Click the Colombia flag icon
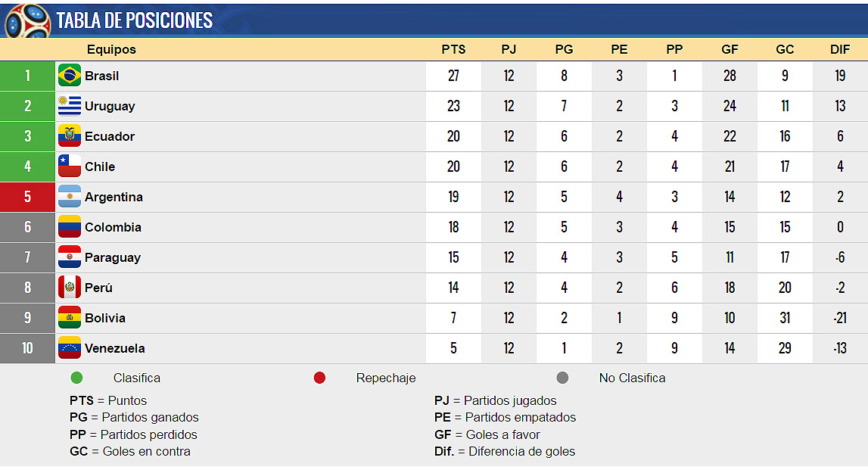 pos(70,227)
